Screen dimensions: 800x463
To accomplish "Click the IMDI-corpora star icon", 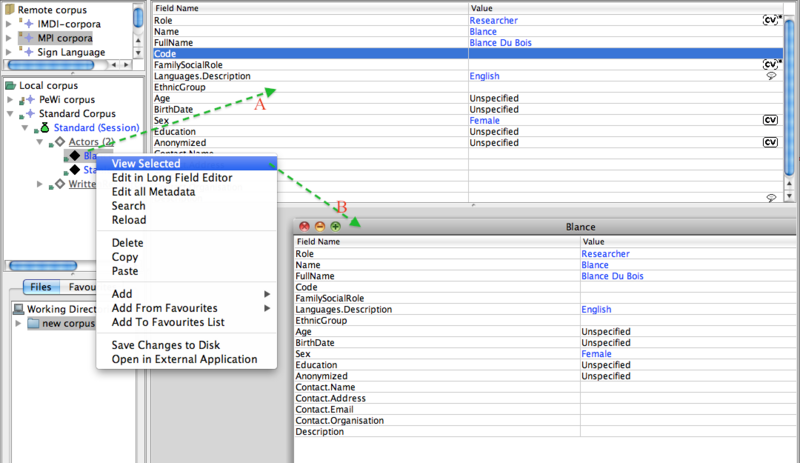I will (29, 23).
